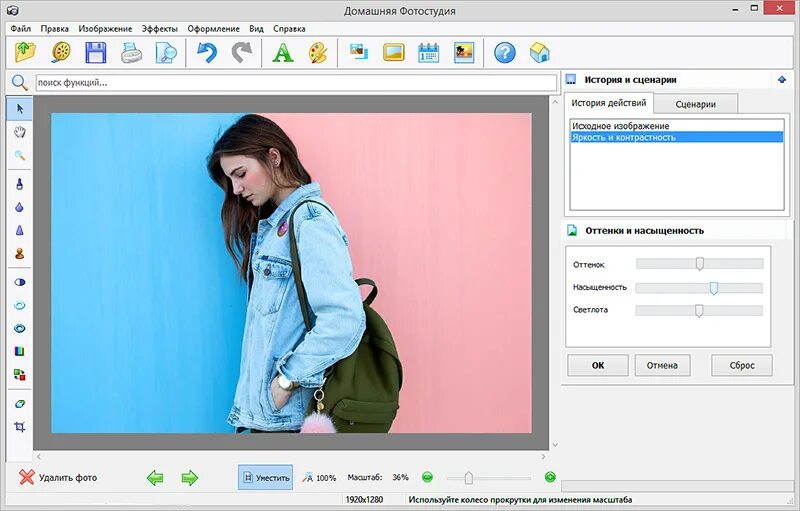The image size is (800, 511).
Task: Click the open photo folder icon
Action: tap(26, 52)
